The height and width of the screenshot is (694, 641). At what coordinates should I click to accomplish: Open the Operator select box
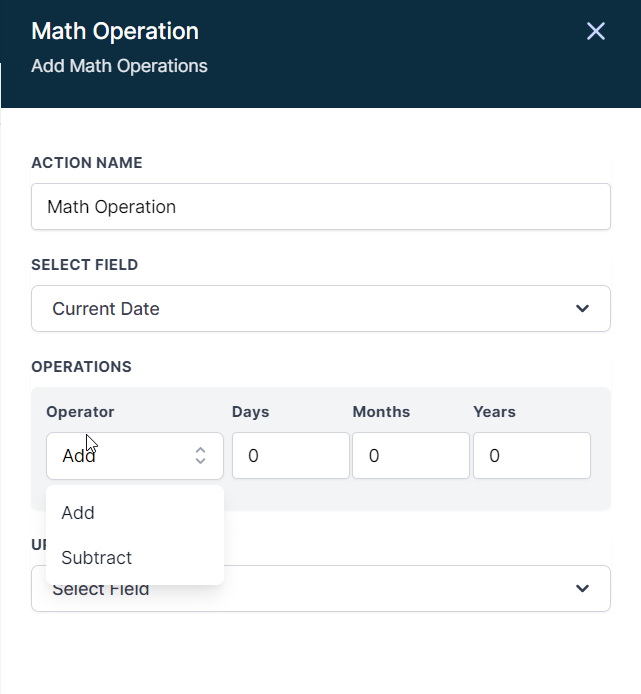point(134,456)
